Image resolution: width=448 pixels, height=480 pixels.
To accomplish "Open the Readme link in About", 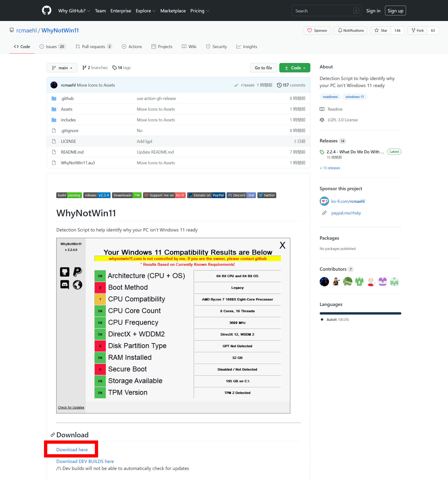I will click(331, 109).
